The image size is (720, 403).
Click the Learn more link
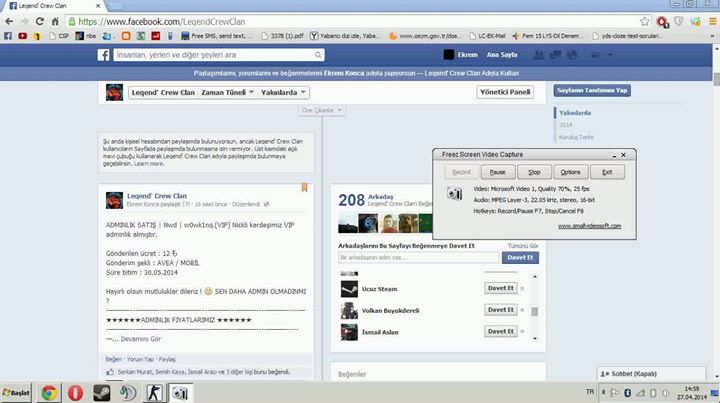[x=149, y=164]
